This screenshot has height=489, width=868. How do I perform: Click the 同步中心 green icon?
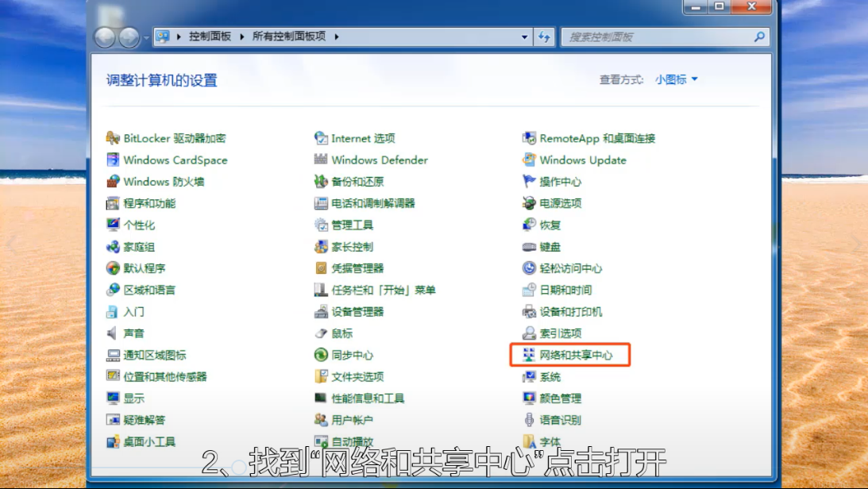321,355
